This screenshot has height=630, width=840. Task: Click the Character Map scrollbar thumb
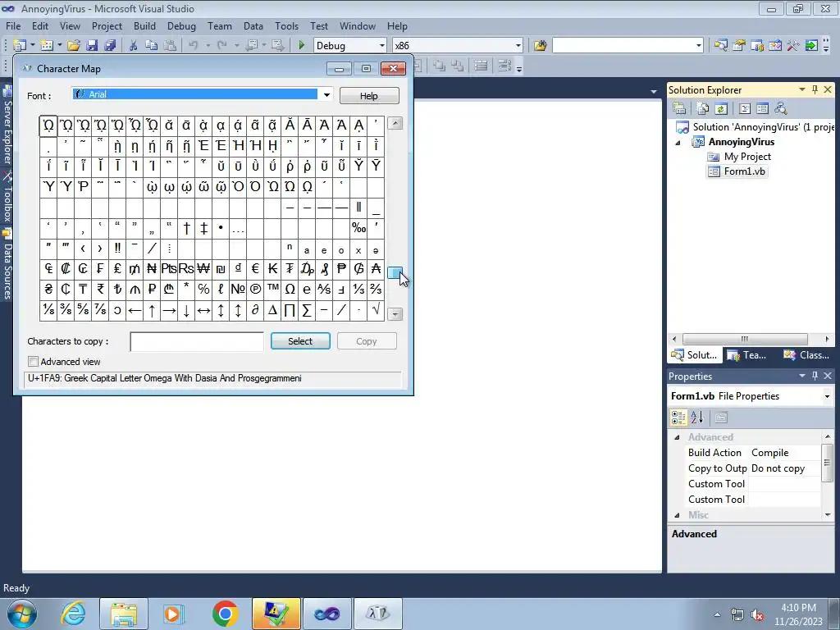click(395, 272)
